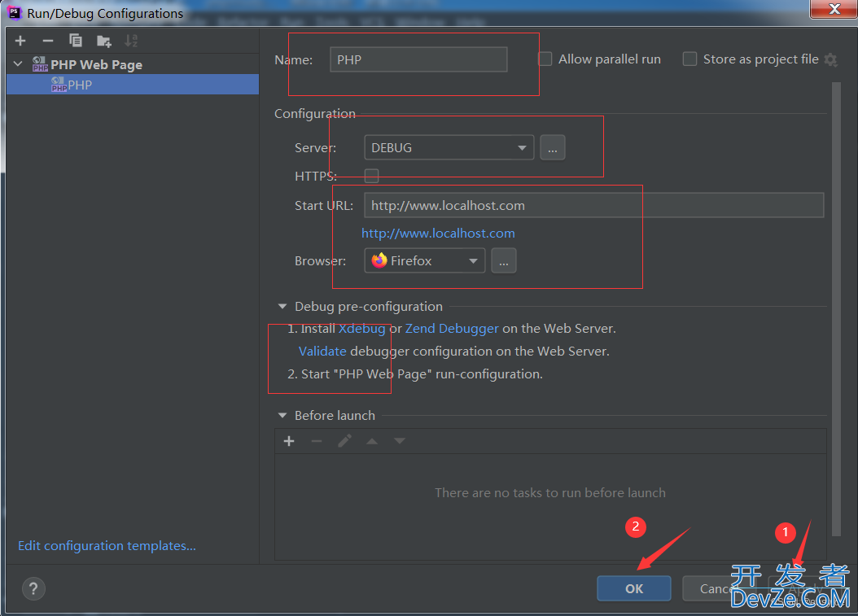858x616 pixels.
Task: Open the Firefox browser dropdown
Action: coord(425,261)
